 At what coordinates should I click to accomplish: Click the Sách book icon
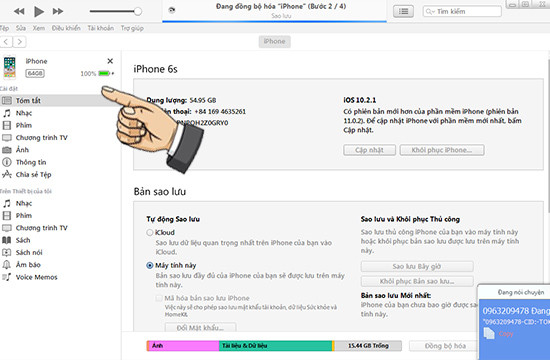pyautogui.click(x=7, y=240)
